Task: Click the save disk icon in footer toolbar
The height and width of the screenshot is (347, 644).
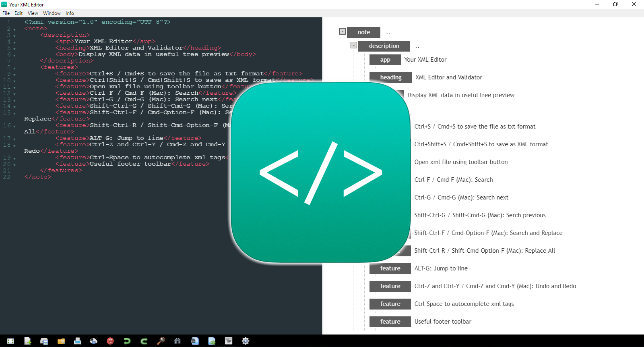Action: pyautogui.click(x=44, y=341)
